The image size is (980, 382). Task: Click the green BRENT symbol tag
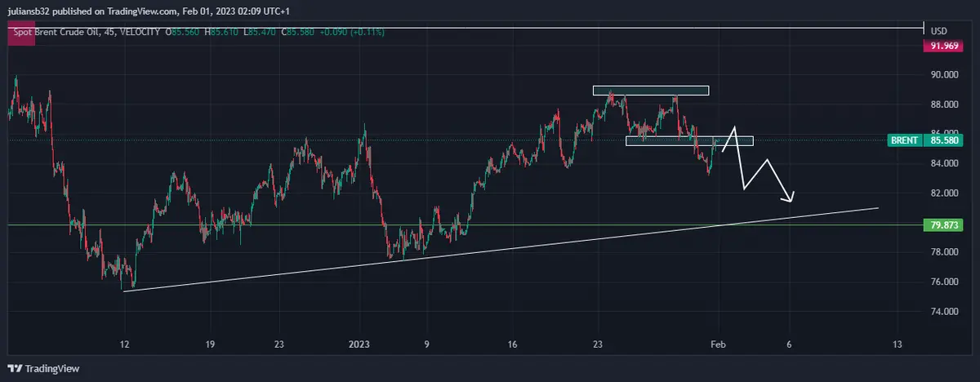[904, 140]
